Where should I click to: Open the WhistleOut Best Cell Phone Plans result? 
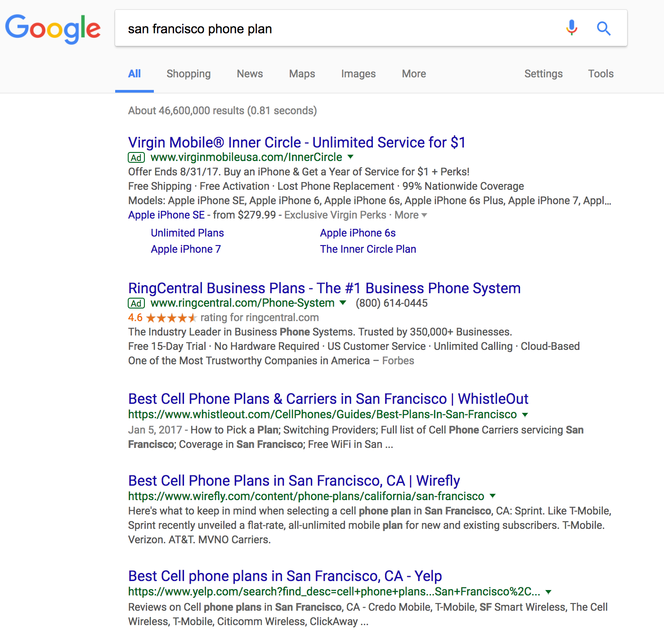coord(328,399)
